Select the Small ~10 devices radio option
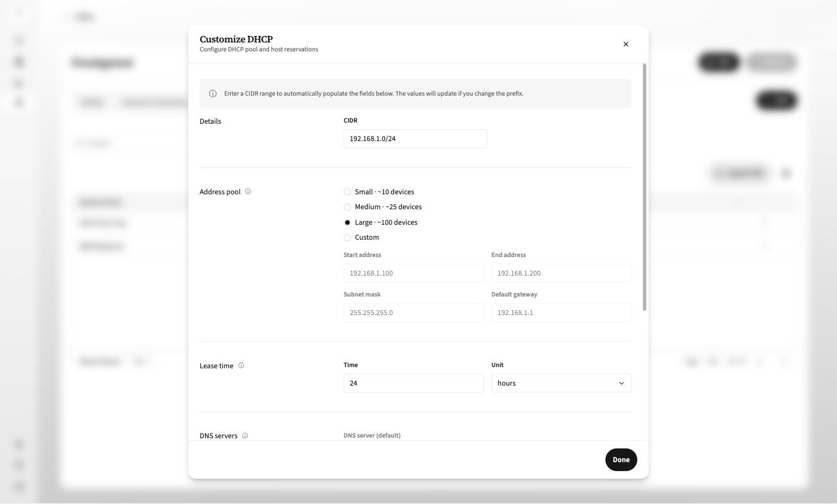837x504 pixels. click(347, 192)
